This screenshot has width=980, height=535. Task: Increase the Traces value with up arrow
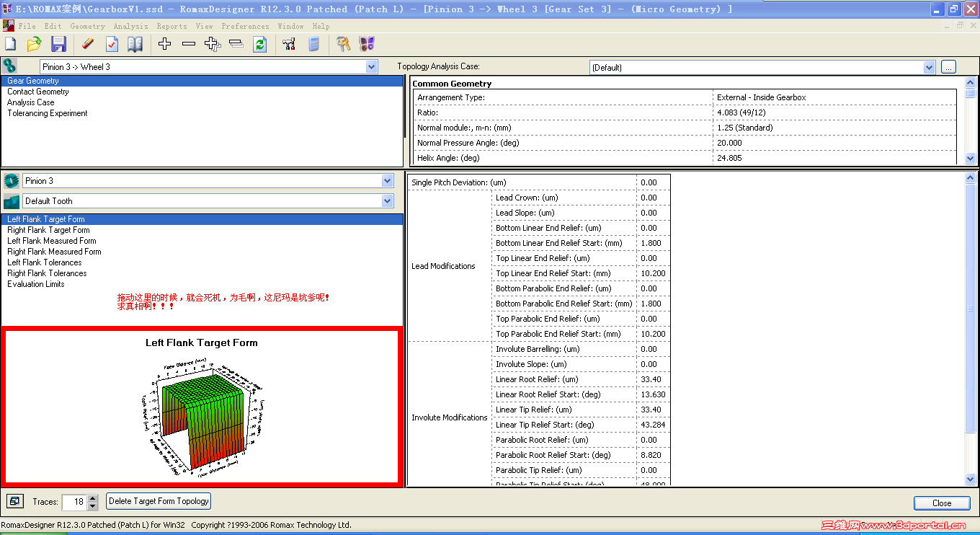(x=93, y=498)
